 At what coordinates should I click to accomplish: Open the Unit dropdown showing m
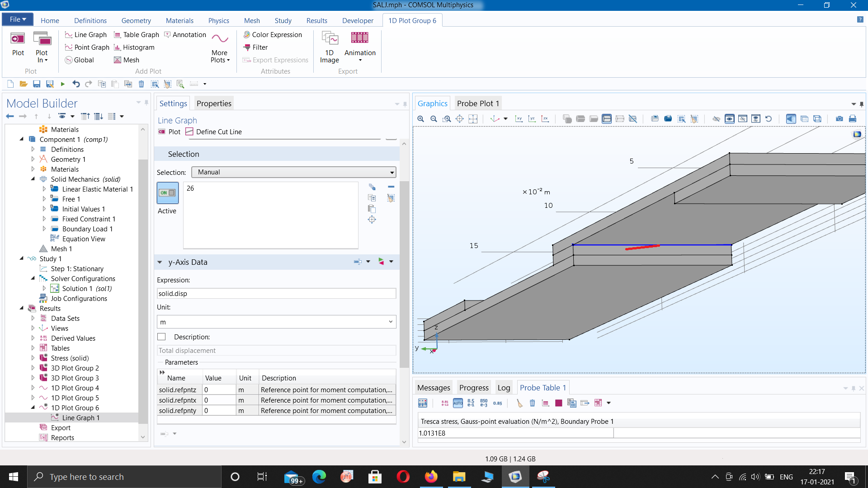[x=276, y=322]
